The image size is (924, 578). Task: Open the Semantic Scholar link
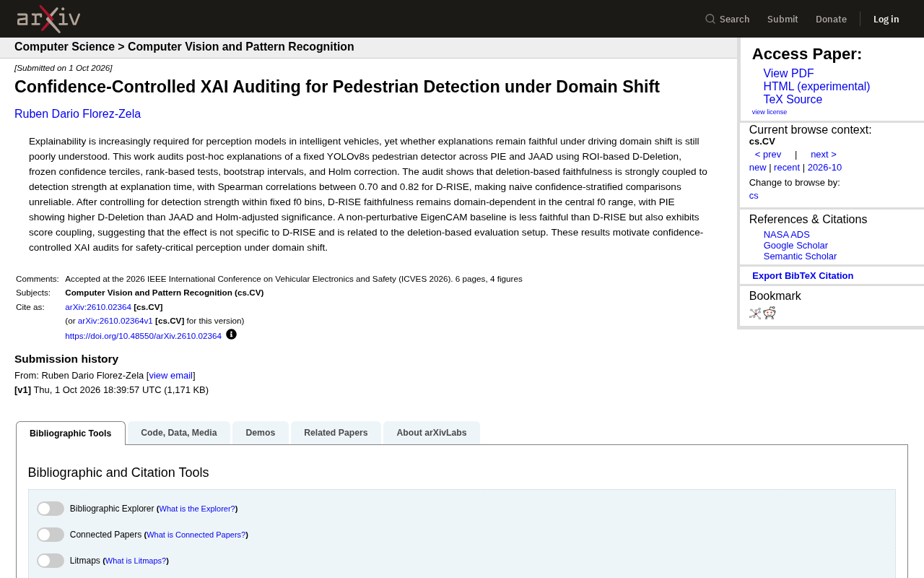(x=800, y=256)
